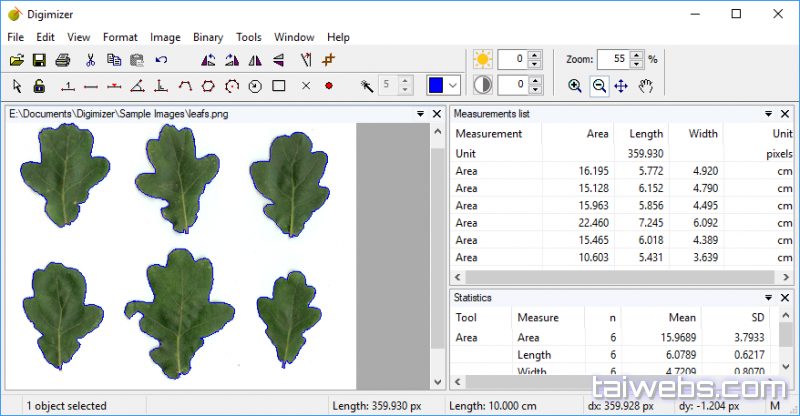
Task: Increase brightness value with up arrow
Action: 535,55
